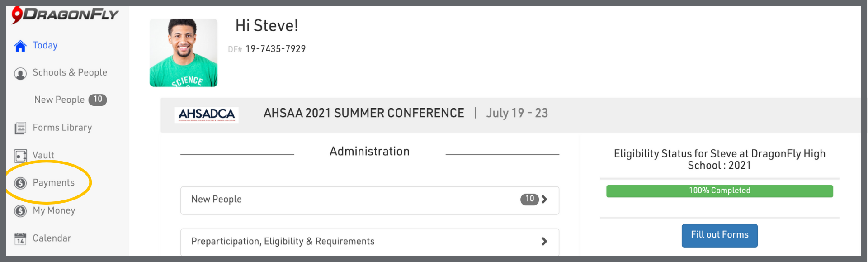868x262 pixels.
Task: Click the Payments dollar icon
Action: 20,183
